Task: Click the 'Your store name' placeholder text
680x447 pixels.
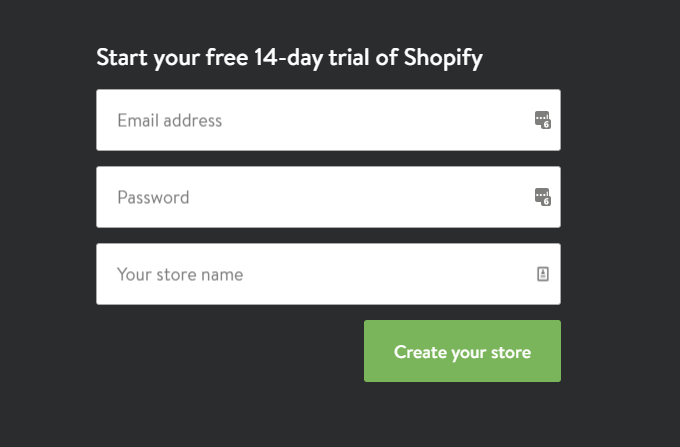Action: click(x=180, y=274)
